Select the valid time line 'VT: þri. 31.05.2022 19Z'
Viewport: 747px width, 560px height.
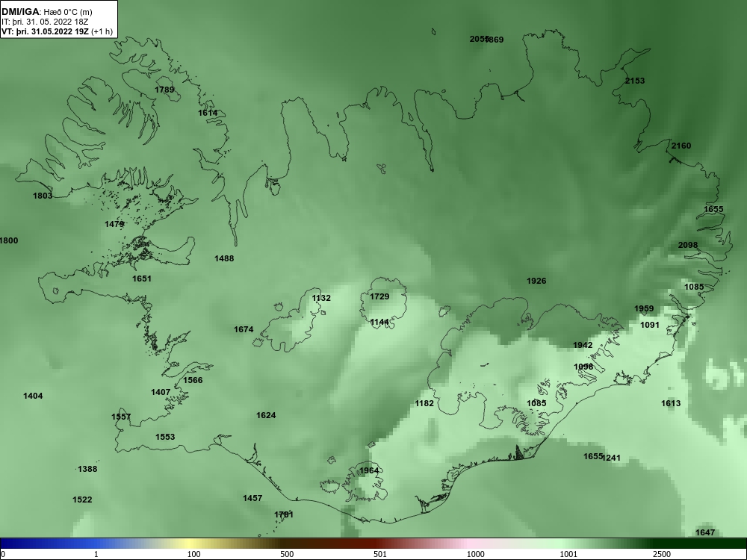tap(46, 32)
